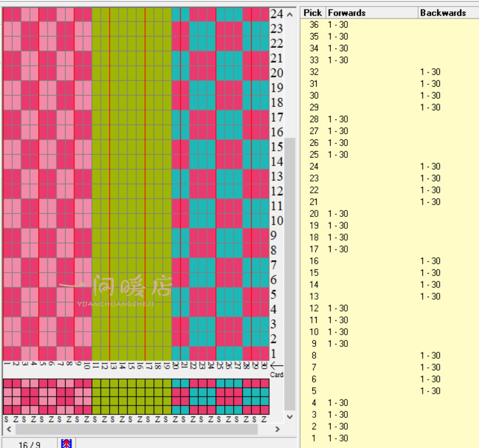Click the horizontal scrollbar left arrow
479x448 pixels.
pyautogui.click(x=9, y=429)
